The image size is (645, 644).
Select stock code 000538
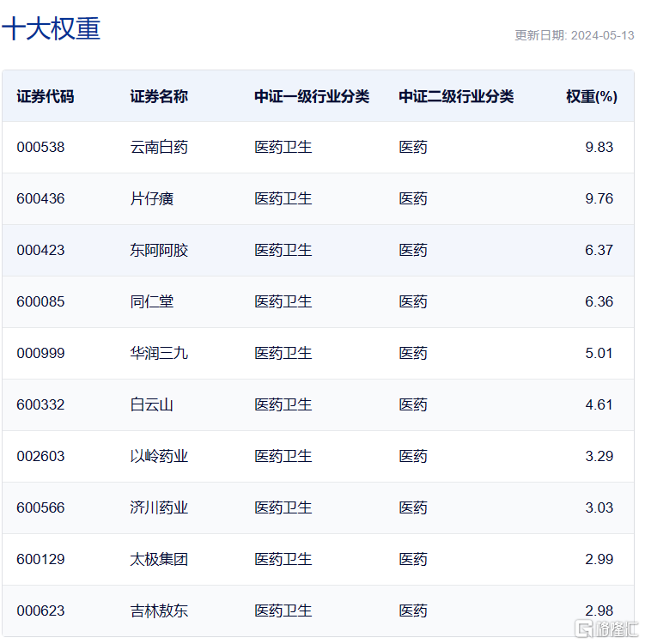(40, 147)
